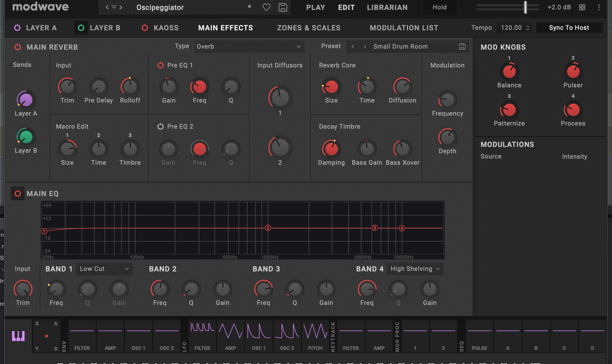Switch to the Zones & Scales tab

[309, 28]
